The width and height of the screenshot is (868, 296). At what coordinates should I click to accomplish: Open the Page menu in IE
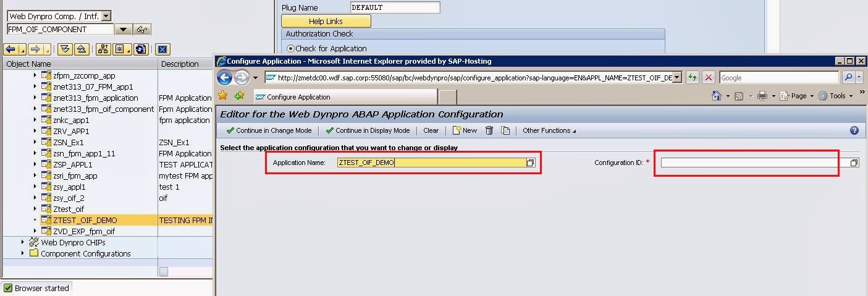pyautogui.click(x=796, y=96)
